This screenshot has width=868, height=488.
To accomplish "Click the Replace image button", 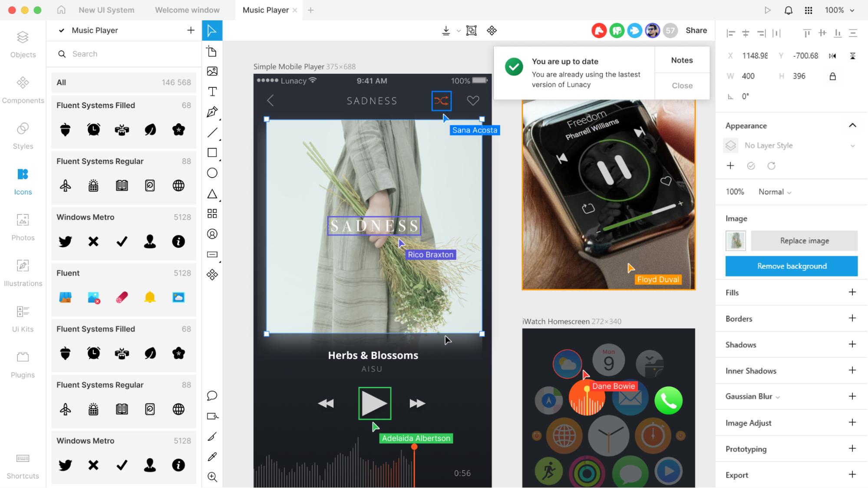I will coord(804,241).
